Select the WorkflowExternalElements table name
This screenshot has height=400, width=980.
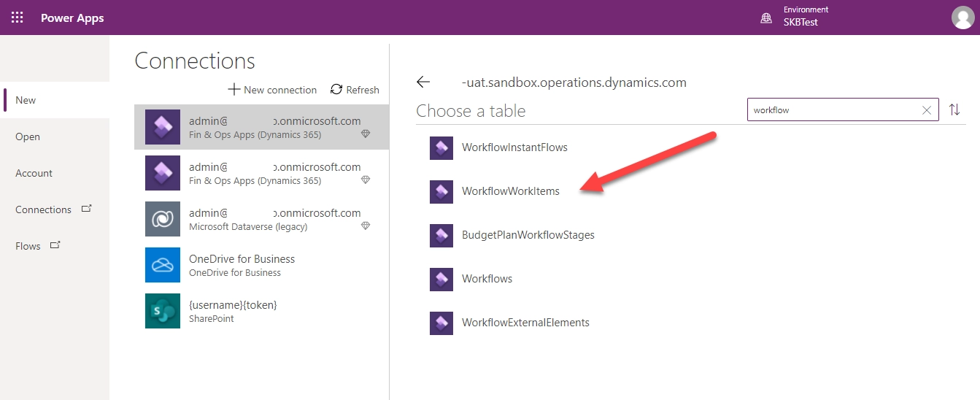(525, 323)
